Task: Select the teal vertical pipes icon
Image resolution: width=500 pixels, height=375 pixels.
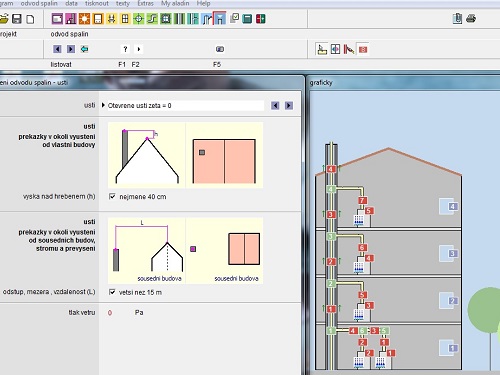Action: click(193, 19)
